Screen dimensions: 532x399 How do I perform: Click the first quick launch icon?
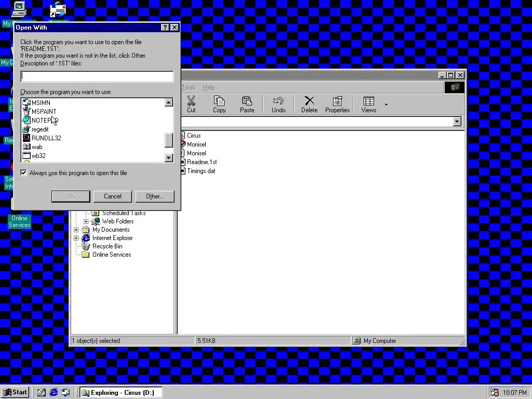[42, 393]
